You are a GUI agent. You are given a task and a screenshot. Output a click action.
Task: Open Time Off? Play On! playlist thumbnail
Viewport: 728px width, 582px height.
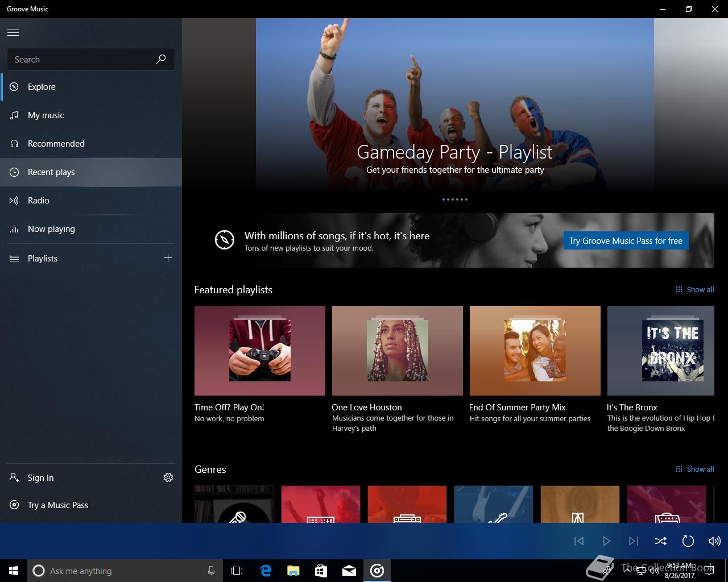(x=260, y=351)
